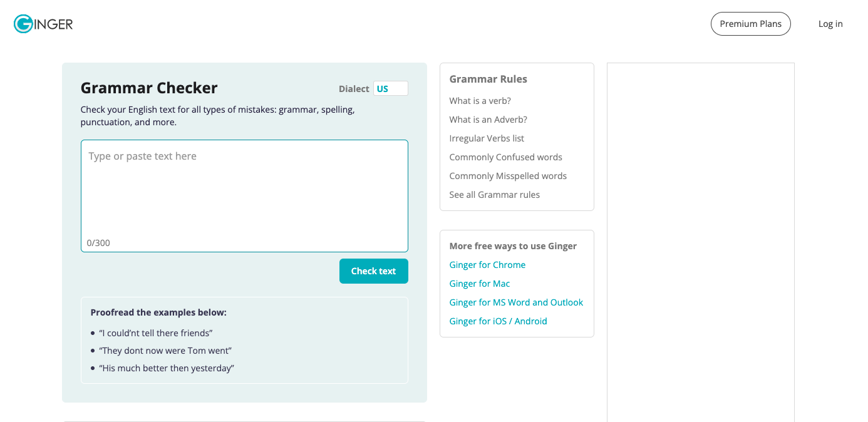Click the Ginger logo
Screen dimensions: 868x422
point(43,23)
